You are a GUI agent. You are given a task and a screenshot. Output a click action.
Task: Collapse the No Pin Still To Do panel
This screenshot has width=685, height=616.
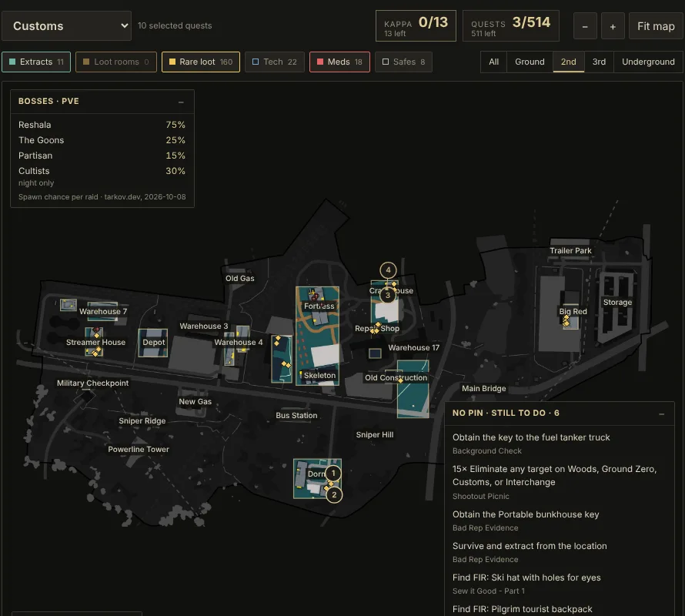tap(661, 413)
